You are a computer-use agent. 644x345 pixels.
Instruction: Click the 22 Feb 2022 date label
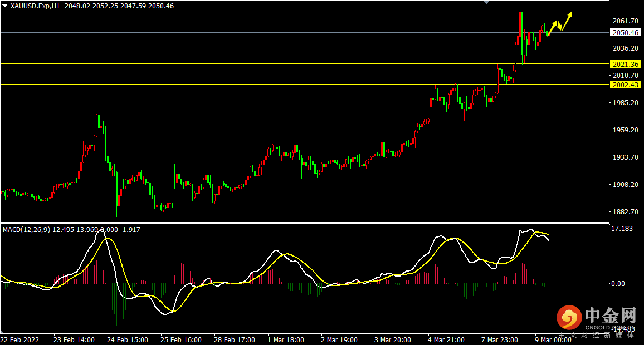click(x=20, y=339)
